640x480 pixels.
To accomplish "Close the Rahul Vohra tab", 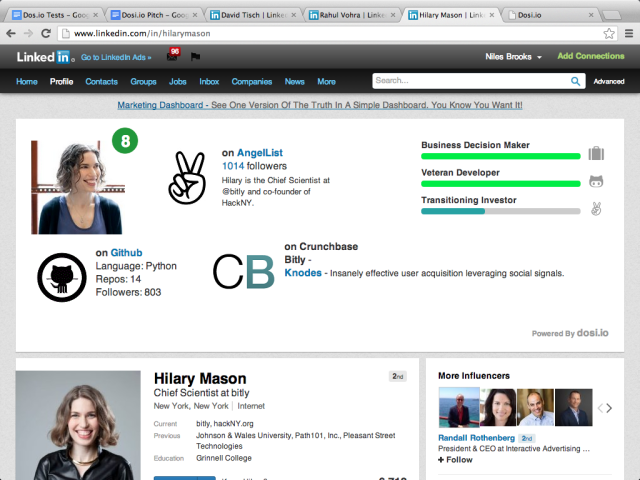I will pos(393,15).
